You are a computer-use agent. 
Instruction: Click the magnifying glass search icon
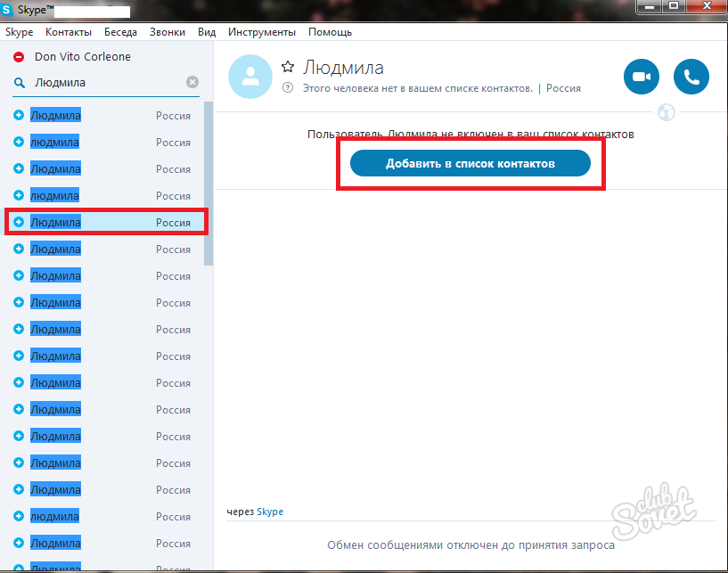(19, 83)
